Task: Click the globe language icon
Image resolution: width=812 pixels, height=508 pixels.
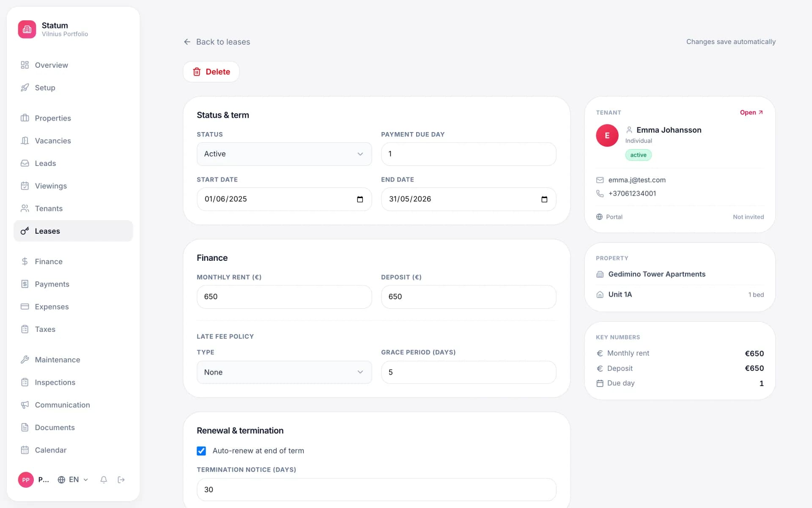Action: click(x=62, y=480)
